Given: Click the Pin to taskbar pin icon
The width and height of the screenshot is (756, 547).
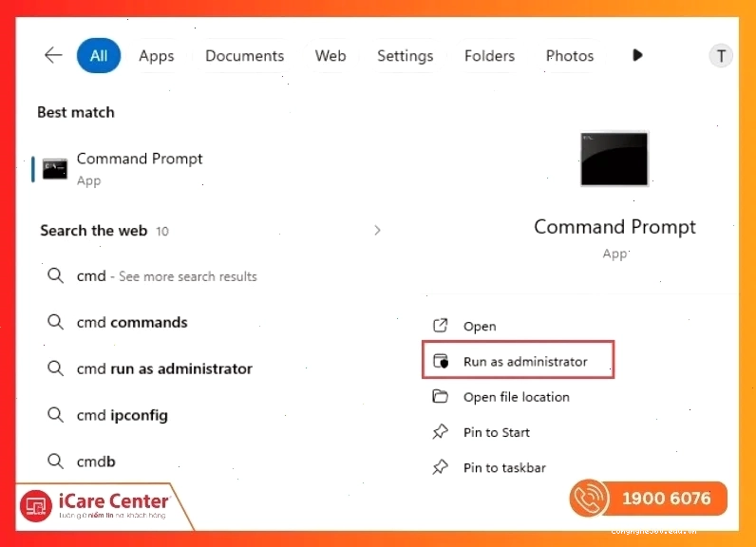Looking at the screenshot, I should tap(440, 467).
